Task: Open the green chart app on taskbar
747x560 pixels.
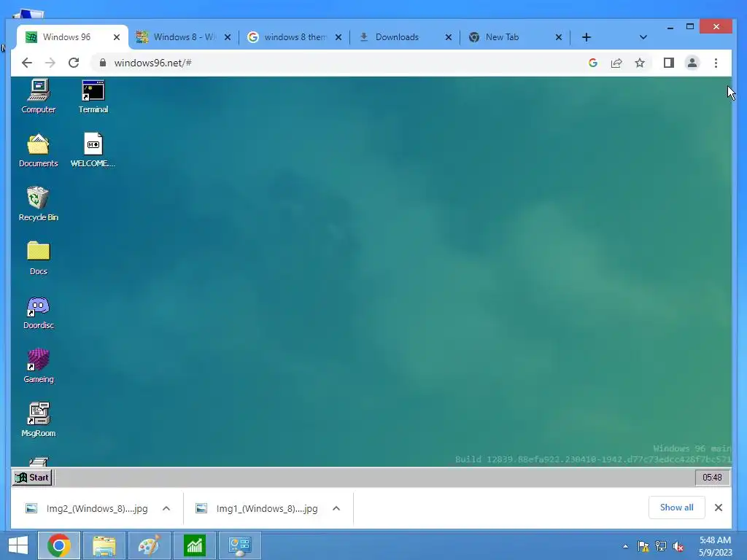Action: point(194,545)
